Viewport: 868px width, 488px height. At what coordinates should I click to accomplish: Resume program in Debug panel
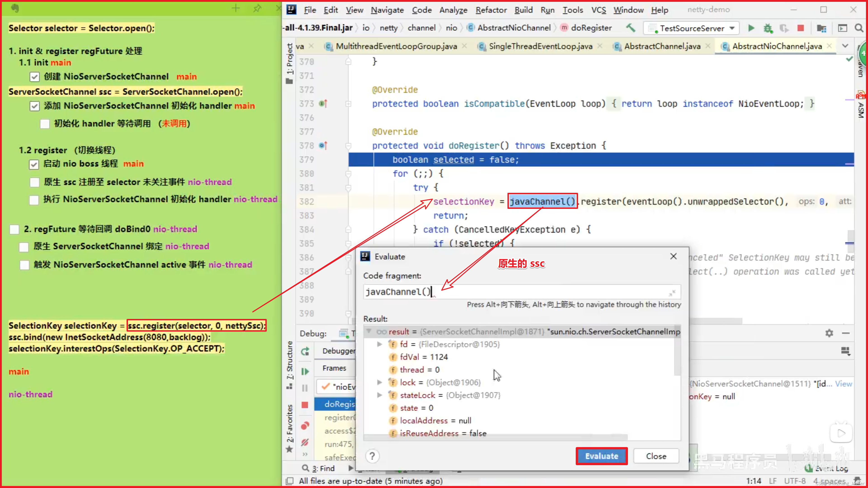(305, 371)
